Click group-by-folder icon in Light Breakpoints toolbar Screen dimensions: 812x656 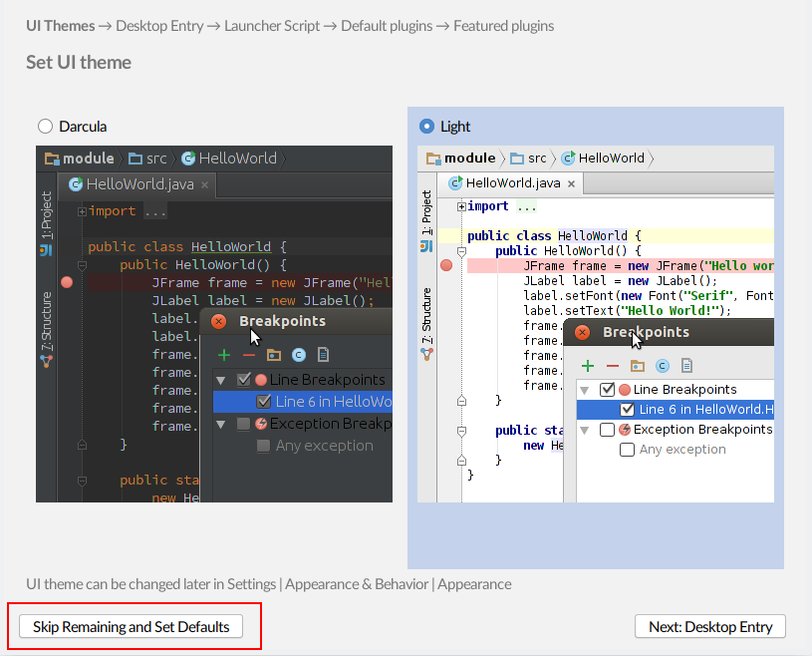638,366
